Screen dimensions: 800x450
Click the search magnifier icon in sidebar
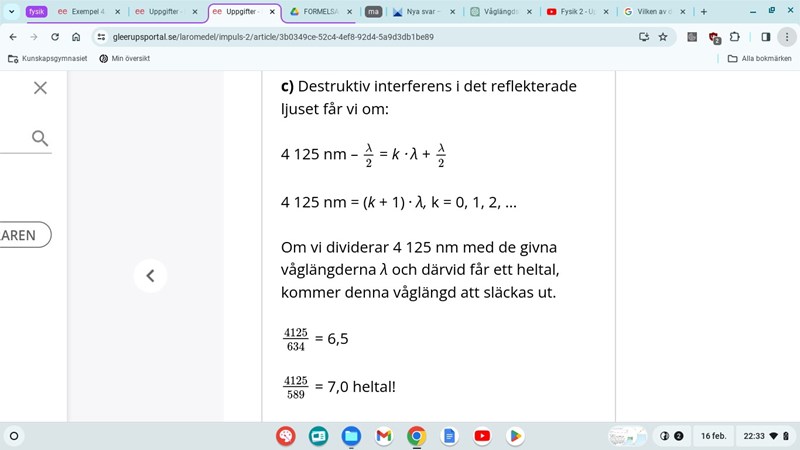click(40, 138)
